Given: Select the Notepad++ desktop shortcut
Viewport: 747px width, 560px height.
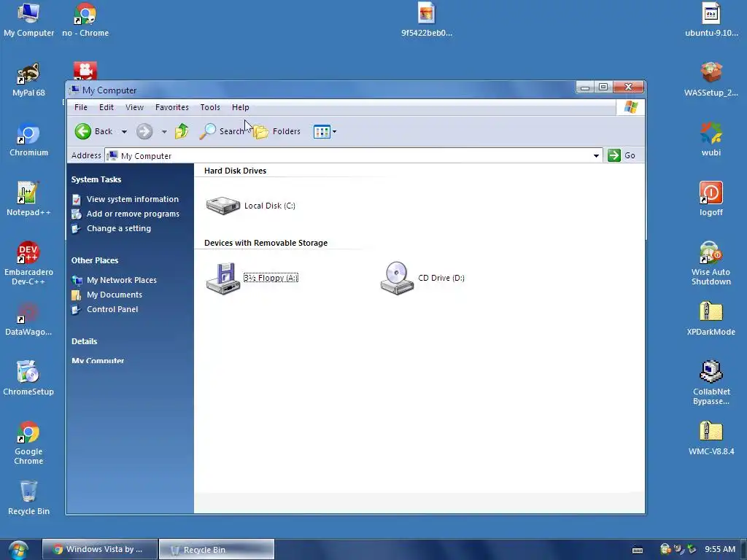Looking at the screenshot, I should [28, 200].
